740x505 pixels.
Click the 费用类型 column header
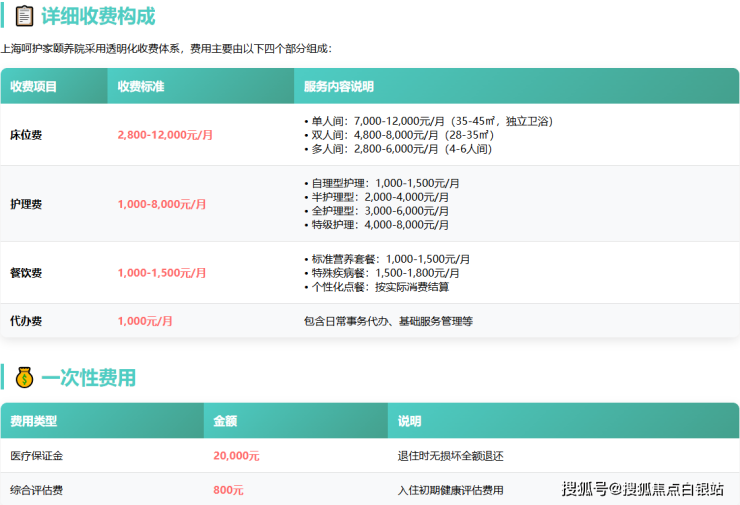[x=34, y=422]
